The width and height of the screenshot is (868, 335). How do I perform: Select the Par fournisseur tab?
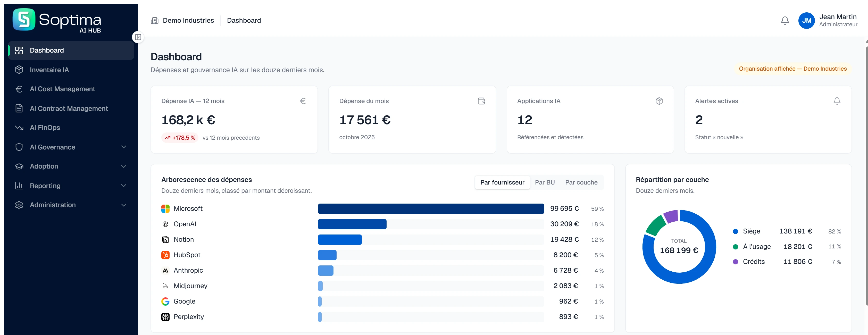pyautogui.click(x=502, y=182)
